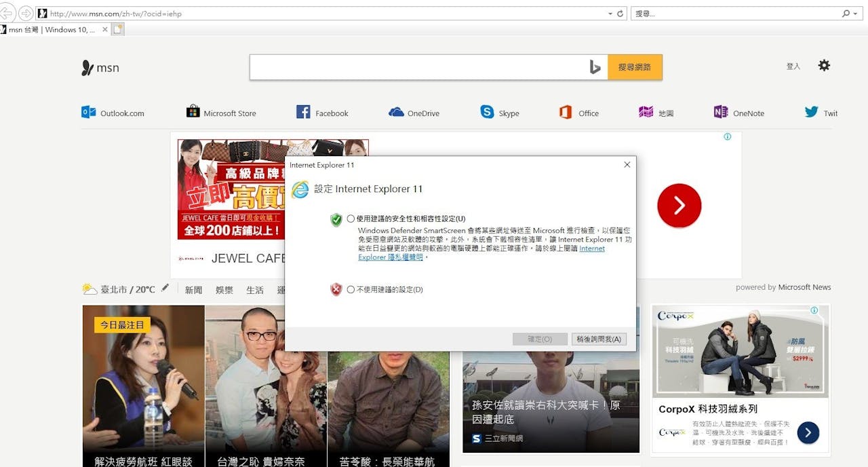The width and height of the screenshot is (868, 467).
Task: Select the recommended security settings radio button
Action: coord(351,219)
